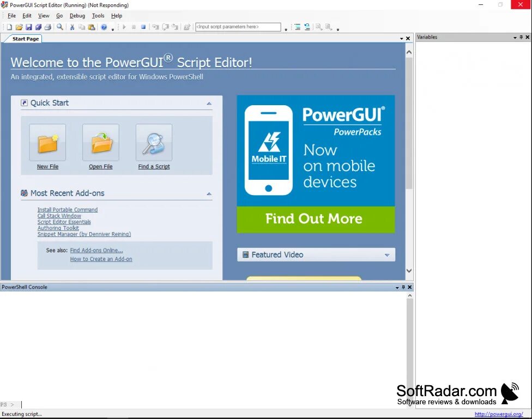Image resolution: width=532 pixels, height=419 pixels.
Task: Collapse the Quick Start section
Action: 209,104
